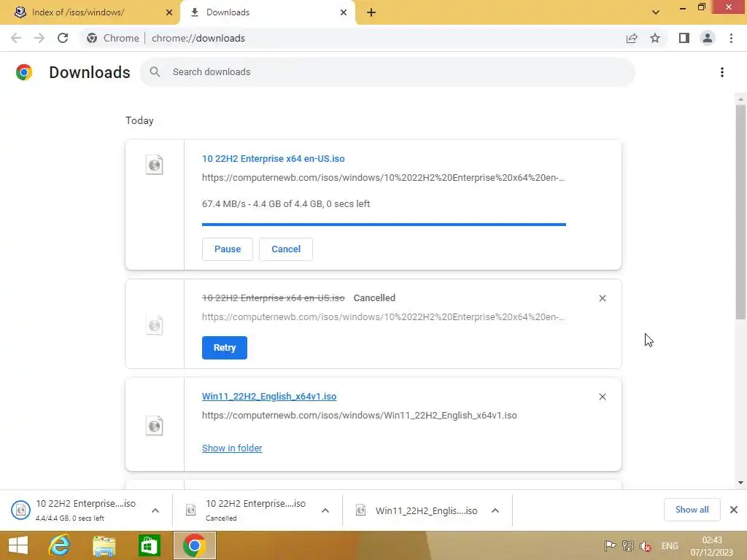747x560 pixels.
Task: Close the Index of /isos/windows/ tab
Action: tap(169, 12)
